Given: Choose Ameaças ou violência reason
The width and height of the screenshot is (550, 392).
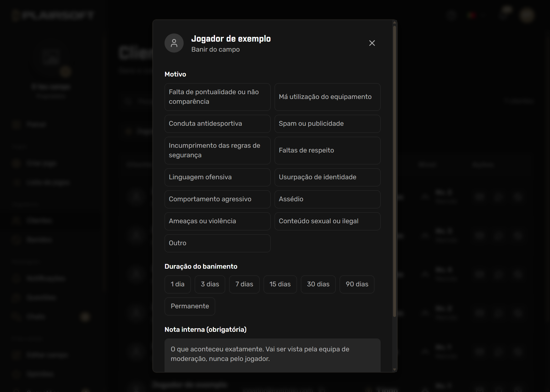Looking at the screenshot, I should point(217,221).
